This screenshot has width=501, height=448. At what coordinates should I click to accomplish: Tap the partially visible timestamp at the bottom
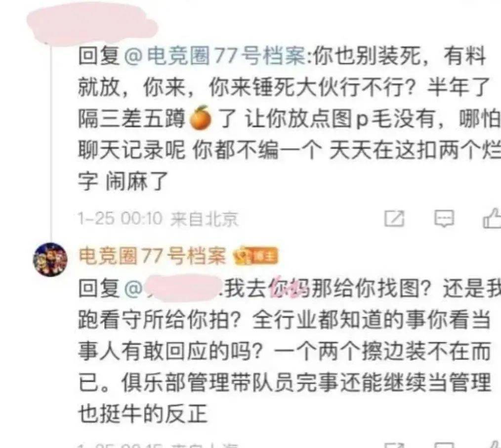tap(158, 445)
